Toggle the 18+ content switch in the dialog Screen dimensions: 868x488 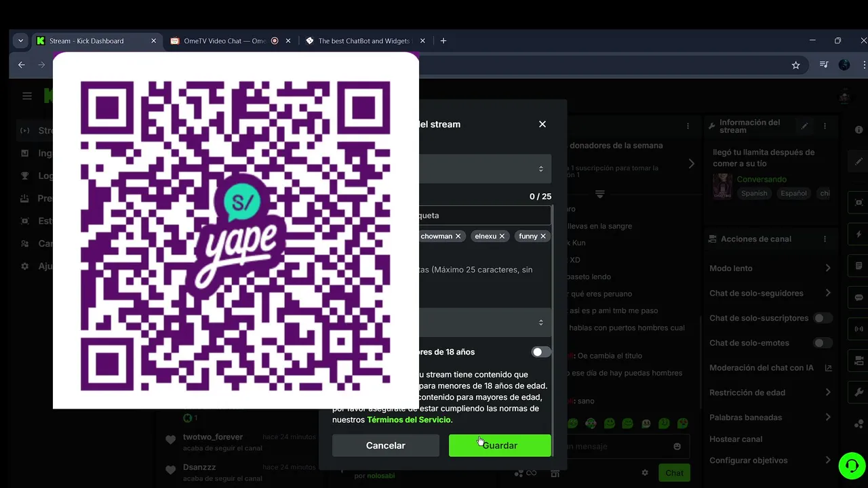541,352
